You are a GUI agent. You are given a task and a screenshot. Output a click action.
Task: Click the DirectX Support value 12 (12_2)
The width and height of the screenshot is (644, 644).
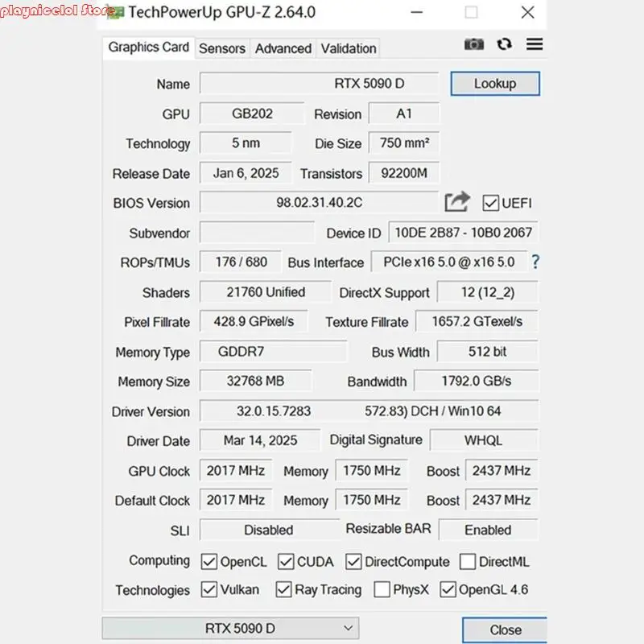click(488, 292)
